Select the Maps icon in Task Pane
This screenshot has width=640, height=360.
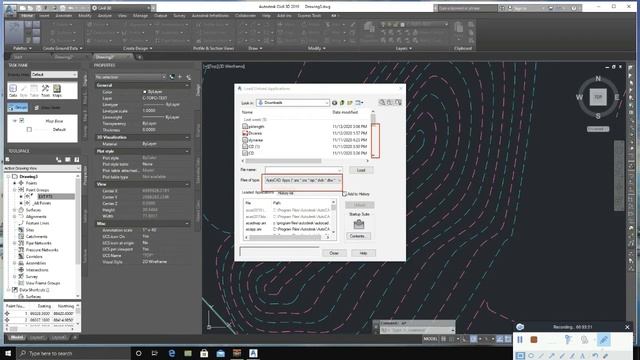57,91
